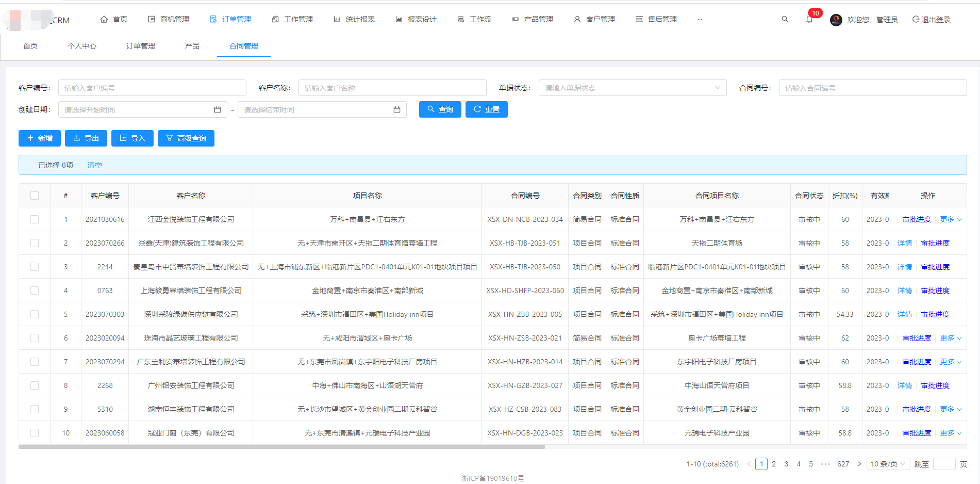This screenshot has width=980, height=484.
Task: Focus the 客户名称 input field
Action: [x=392, y=88]
